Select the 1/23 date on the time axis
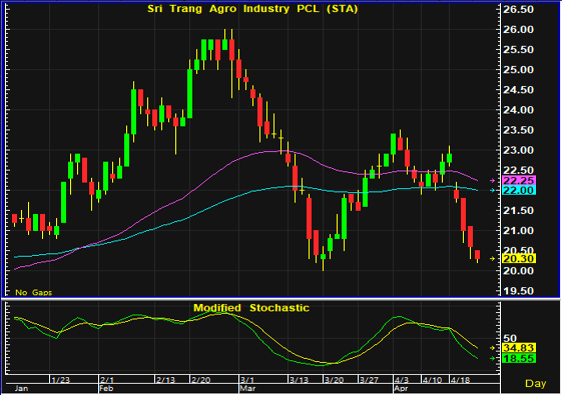The image size is (562, 395). 61,380
